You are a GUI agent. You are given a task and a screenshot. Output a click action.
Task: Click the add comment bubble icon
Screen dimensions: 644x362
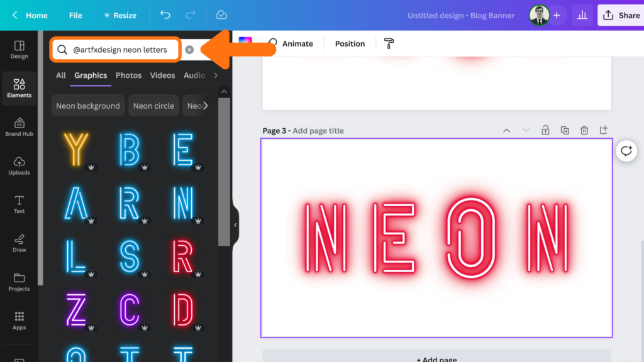pyautogui.click(x=626, y=151)
